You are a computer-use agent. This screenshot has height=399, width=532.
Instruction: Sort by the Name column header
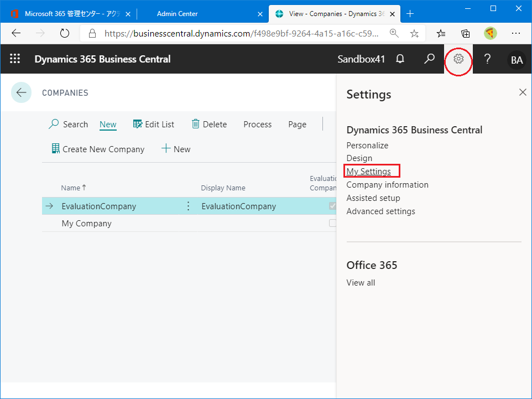[x=74, y=188]
